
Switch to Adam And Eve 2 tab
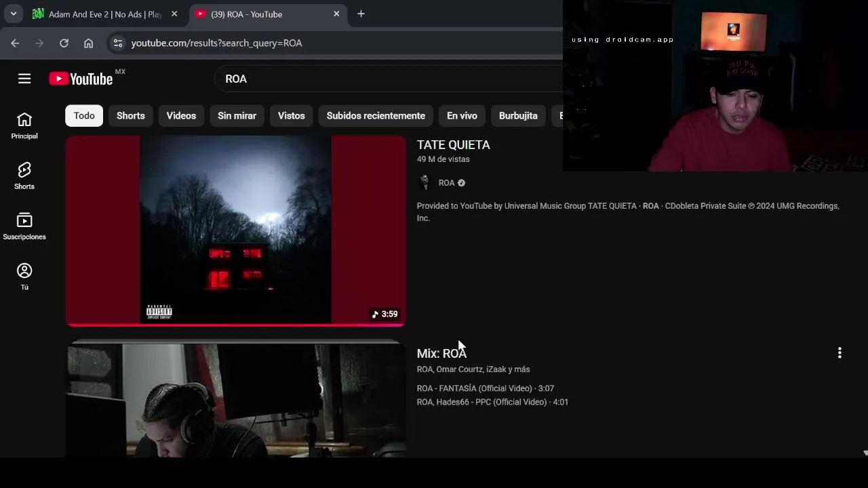click(x=105, y=14)
